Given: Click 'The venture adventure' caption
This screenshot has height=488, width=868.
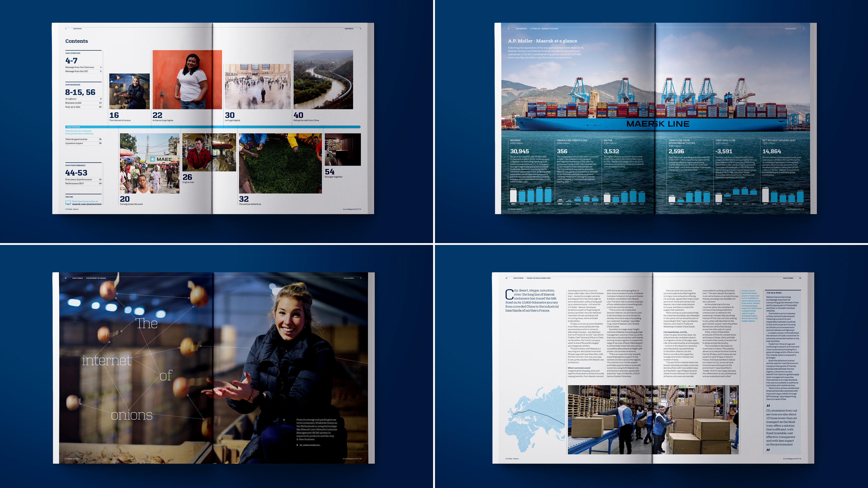Looking at the screenshot, I should (x=250, y=204).
